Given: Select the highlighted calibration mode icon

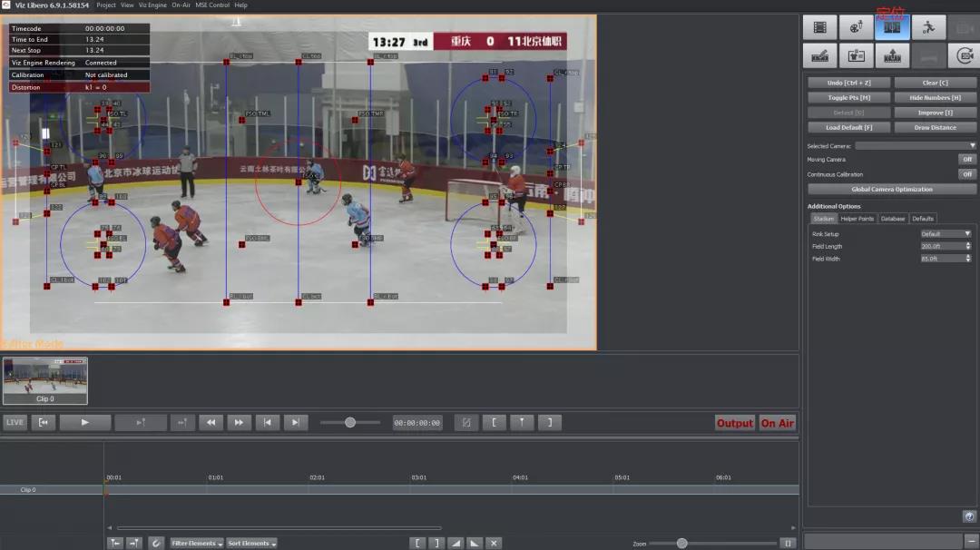Looking at the screenshot, I should [892, 27].
